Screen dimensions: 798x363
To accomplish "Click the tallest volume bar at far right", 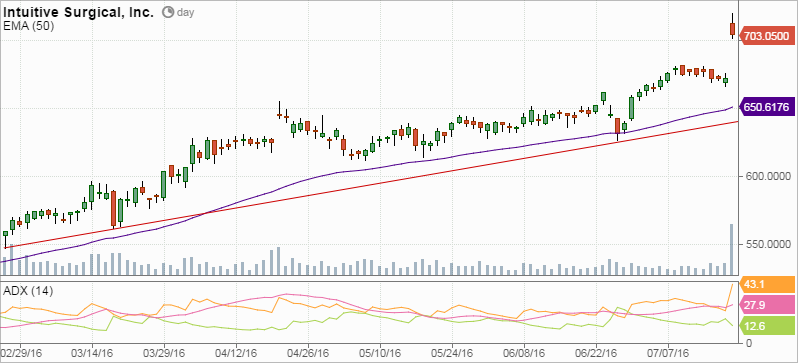I will click(x=732, y=249).
